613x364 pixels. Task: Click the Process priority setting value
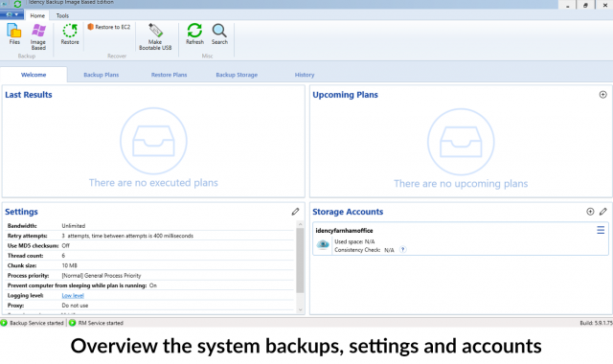pos(102,276)
